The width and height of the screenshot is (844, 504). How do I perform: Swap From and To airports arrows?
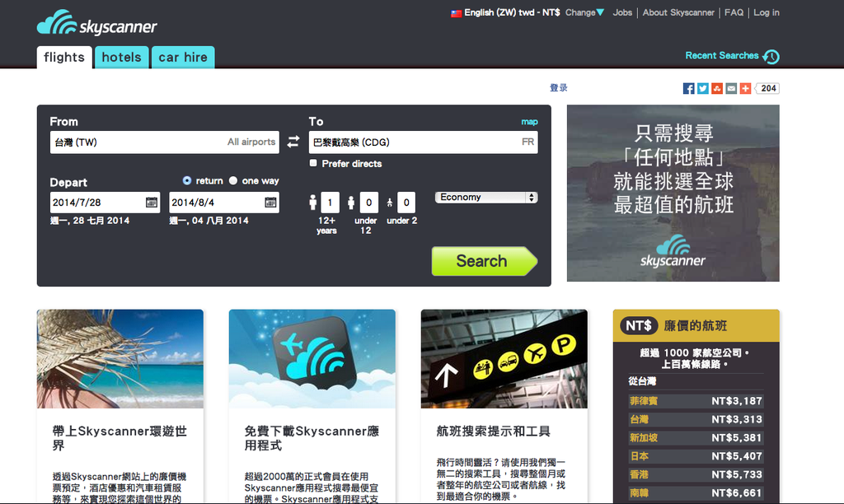[293, 142]
